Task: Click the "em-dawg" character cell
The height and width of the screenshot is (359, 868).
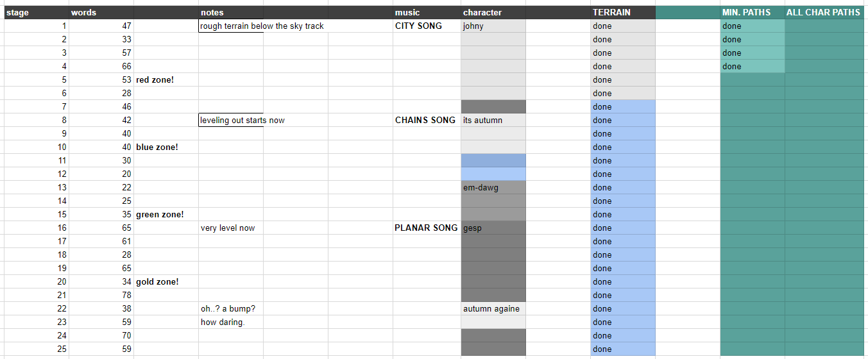Action: (493, 188)
